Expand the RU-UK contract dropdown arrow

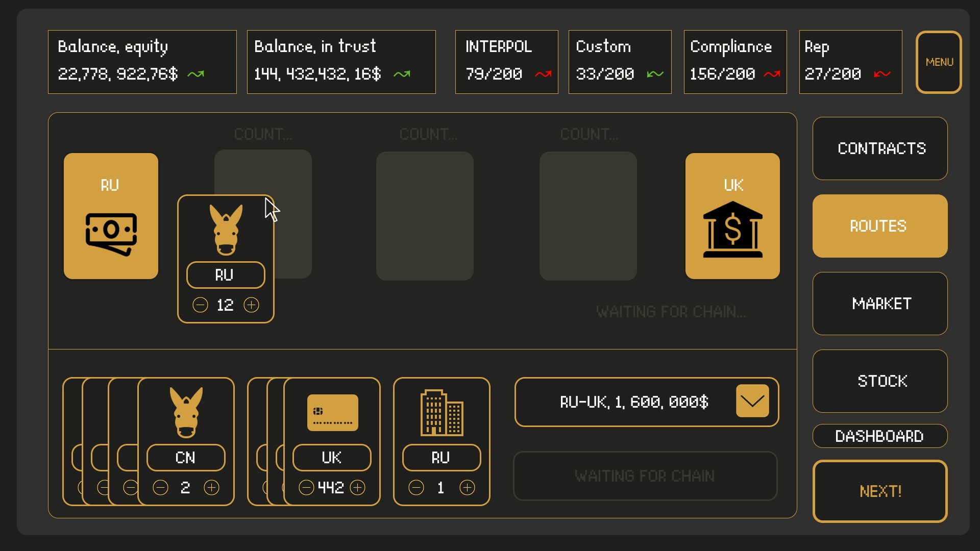[752, 401]
